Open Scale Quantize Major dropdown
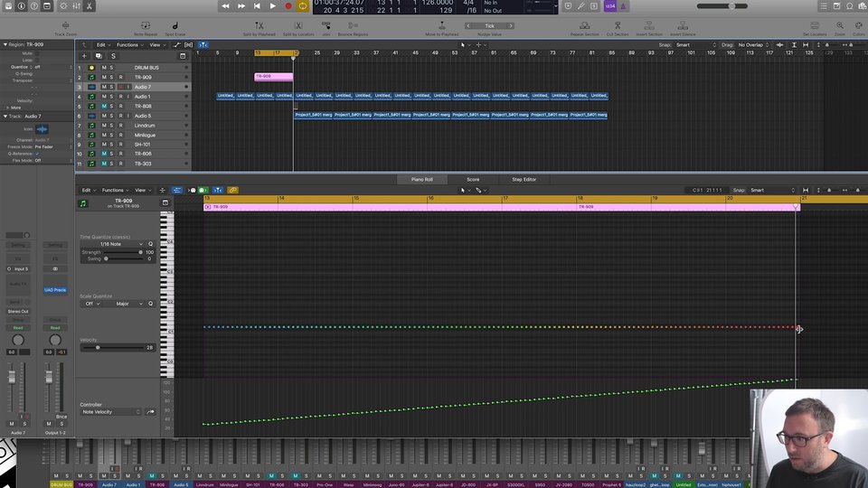Image resolution: width=868 pixels, height=488 pixels. click(124, 304)
